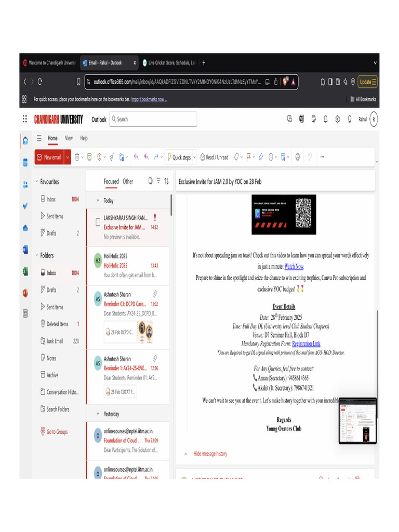Viewport: 399px width, 532px height.
Task: Select the Other inbox tab
Action: pos(128,181)
